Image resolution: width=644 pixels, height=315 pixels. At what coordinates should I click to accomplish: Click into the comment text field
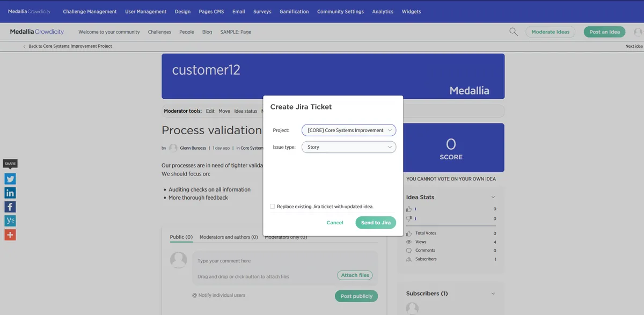click(x=285, y=261)
